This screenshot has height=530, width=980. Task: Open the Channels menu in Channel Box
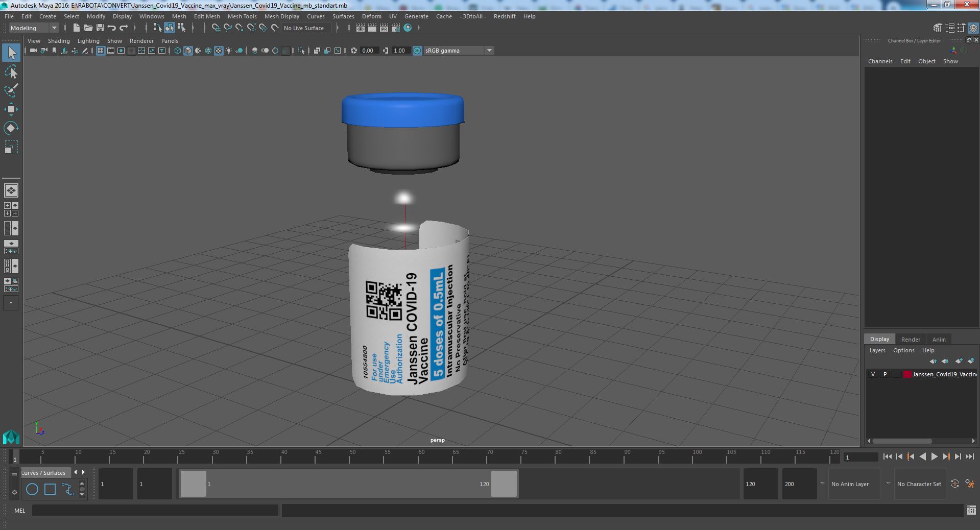[880, 61]
